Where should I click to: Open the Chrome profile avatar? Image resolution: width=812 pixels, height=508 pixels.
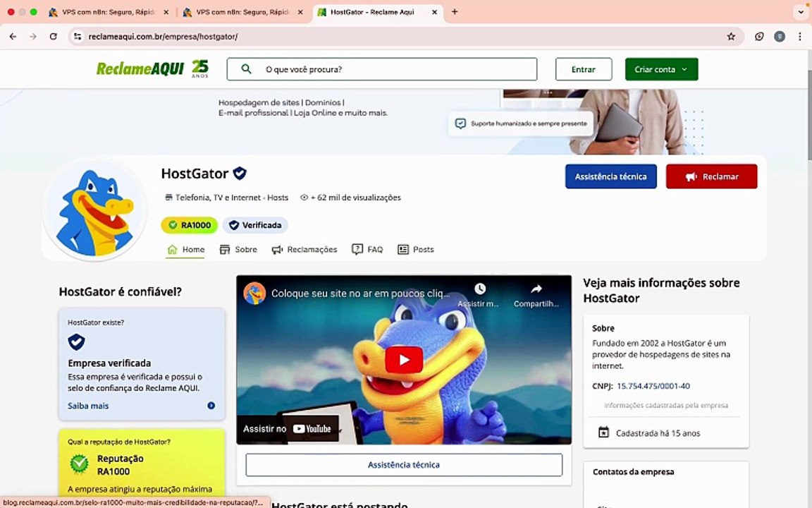(780, 36)
